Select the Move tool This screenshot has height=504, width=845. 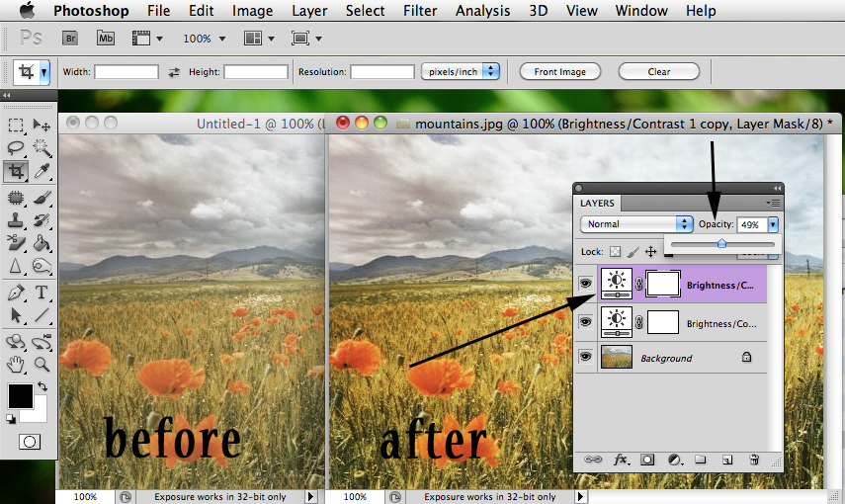[x=42, y=126]
